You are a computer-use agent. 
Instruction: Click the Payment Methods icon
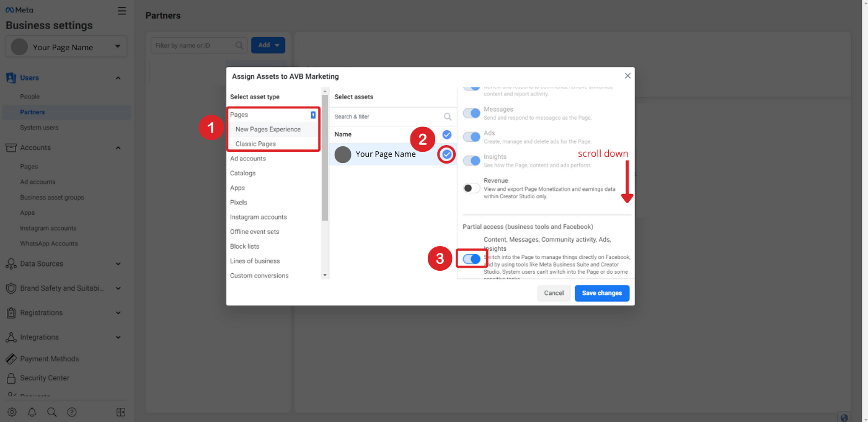point(11,359)
